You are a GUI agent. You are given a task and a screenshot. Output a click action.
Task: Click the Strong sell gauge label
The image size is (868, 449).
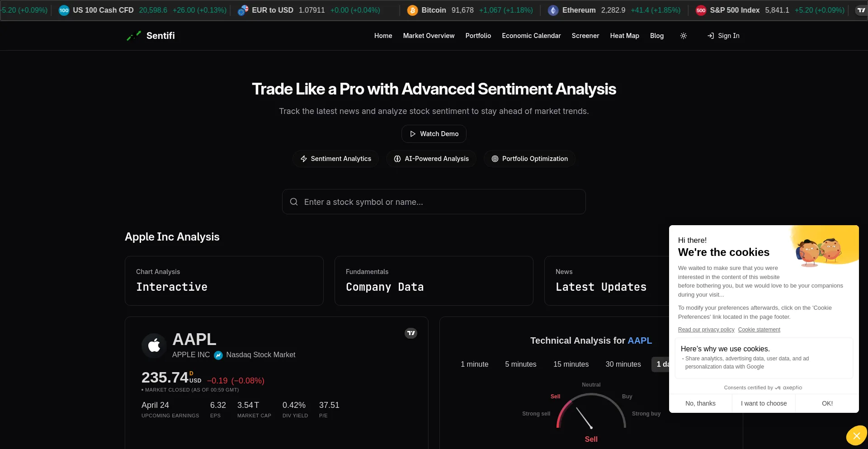coord(536,414)
